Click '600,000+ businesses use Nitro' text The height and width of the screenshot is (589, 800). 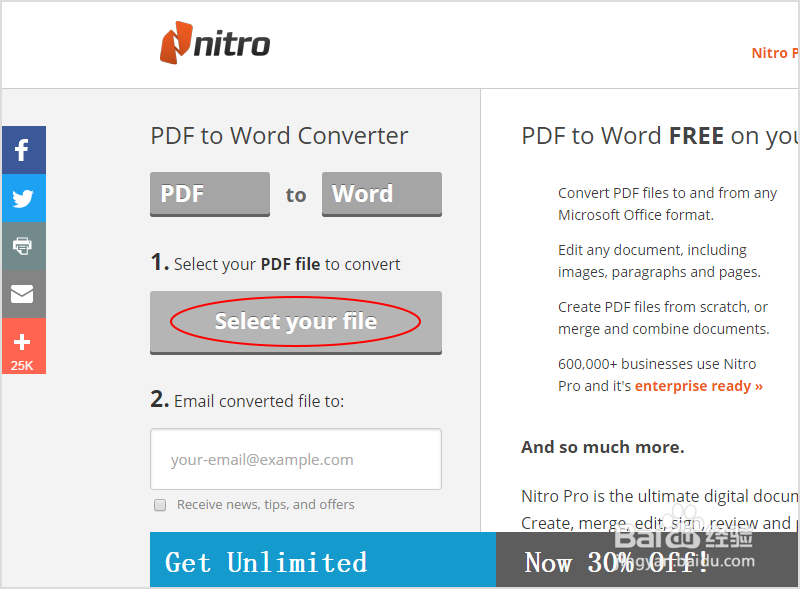pyautogui.click(x=657, y=364)
